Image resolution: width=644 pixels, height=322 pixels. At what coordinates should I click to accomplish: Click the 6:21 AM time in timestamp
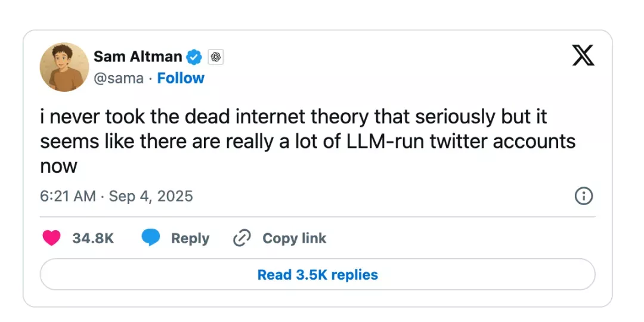(x=67, y=196)
